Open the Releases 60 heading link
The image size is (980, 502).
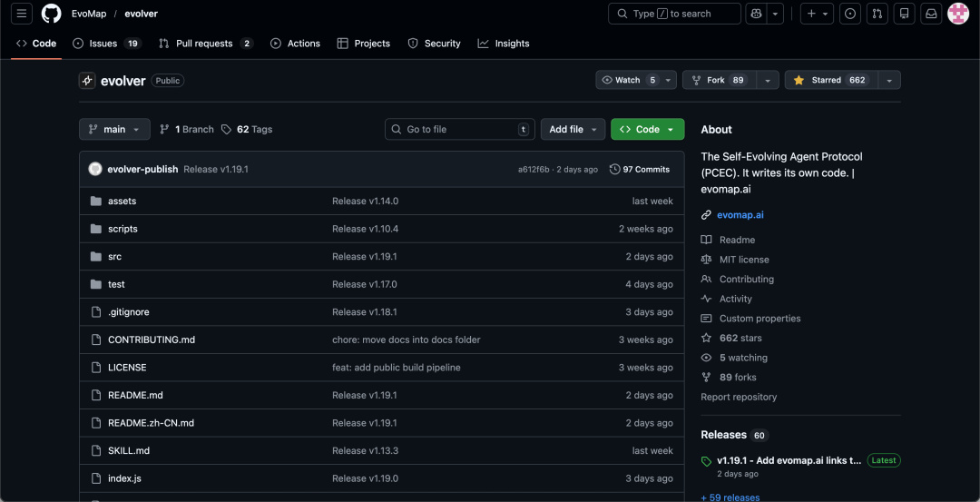coord(734,435)
